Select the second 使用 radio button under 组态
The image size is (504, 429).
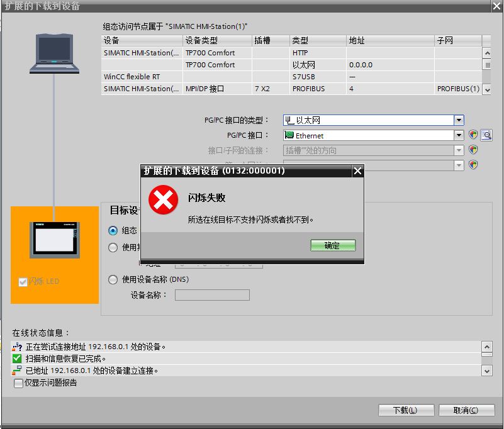pos(113,247)
